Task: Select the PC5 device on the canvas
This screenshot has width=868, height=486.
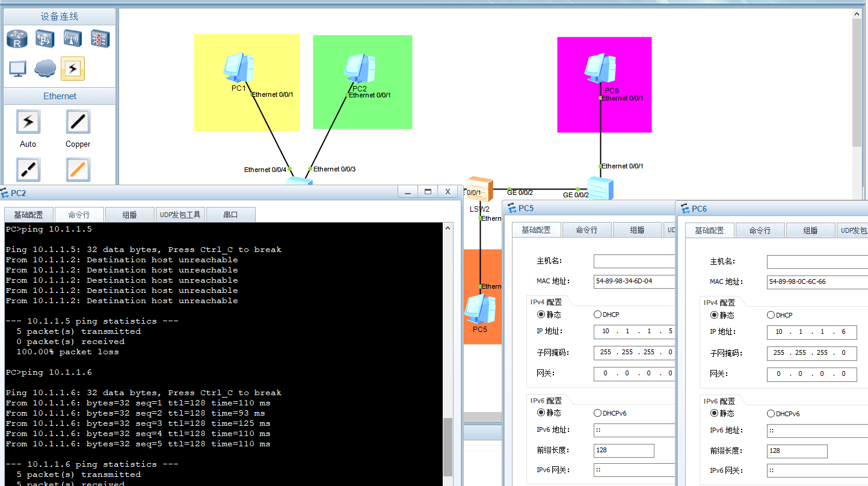Action: click(480, 309)
